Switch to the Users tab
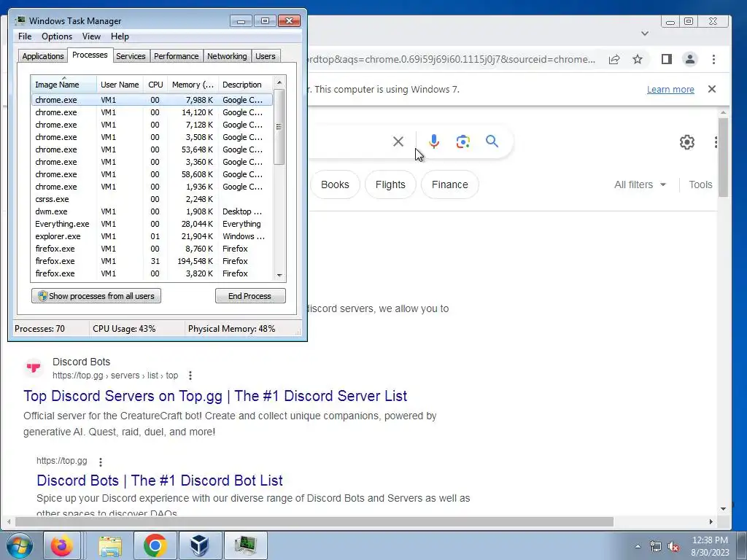Screen dimensions: 747x560 (266, 56)
